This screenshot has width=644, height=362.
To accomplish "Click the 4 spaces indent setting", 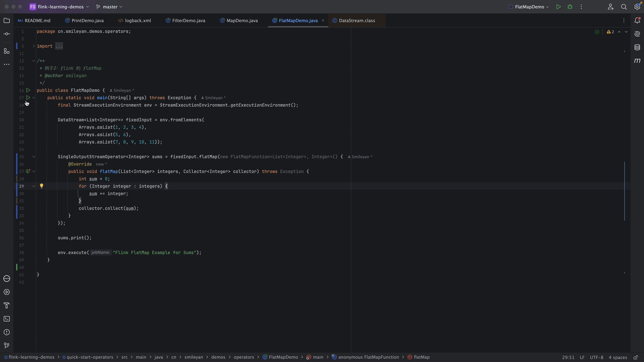I will 618,357.
